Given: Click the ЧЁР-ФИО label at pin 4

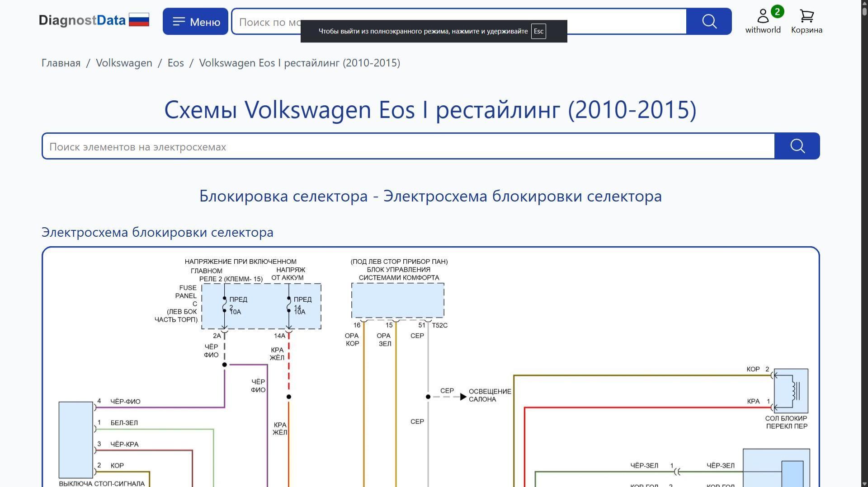Looking at the screenshot, I should pos(125,402).
